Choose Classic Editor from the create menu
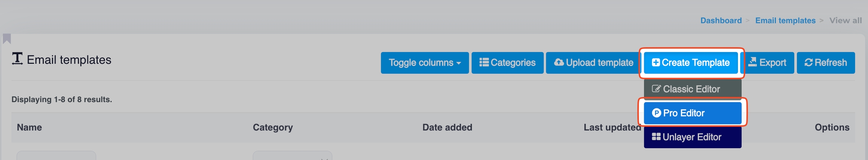 692,89
